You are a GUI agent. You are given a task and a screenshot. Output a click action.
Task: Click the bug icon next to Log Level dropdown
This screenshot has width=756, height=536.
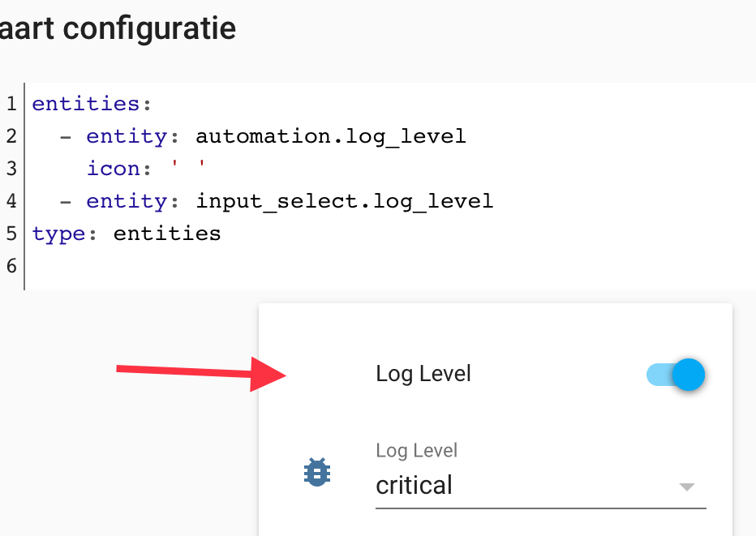point(316,471)
